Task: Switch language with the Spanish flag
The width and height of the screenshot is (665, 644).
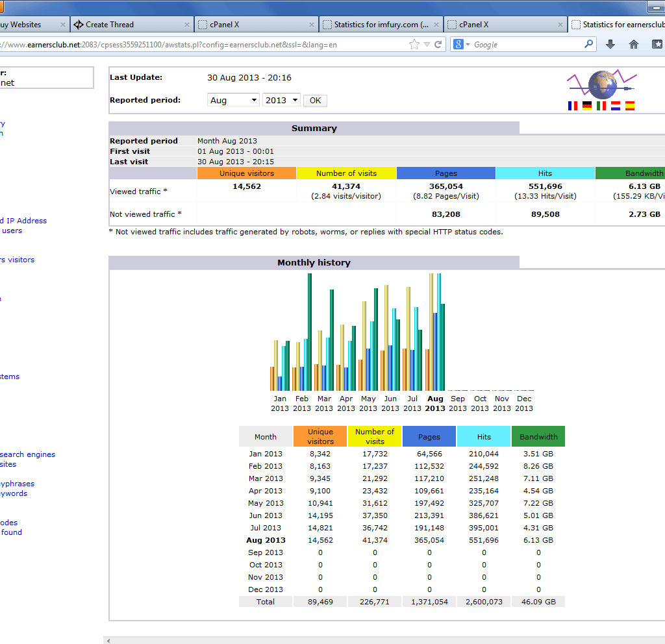Action: pos(630,106)
